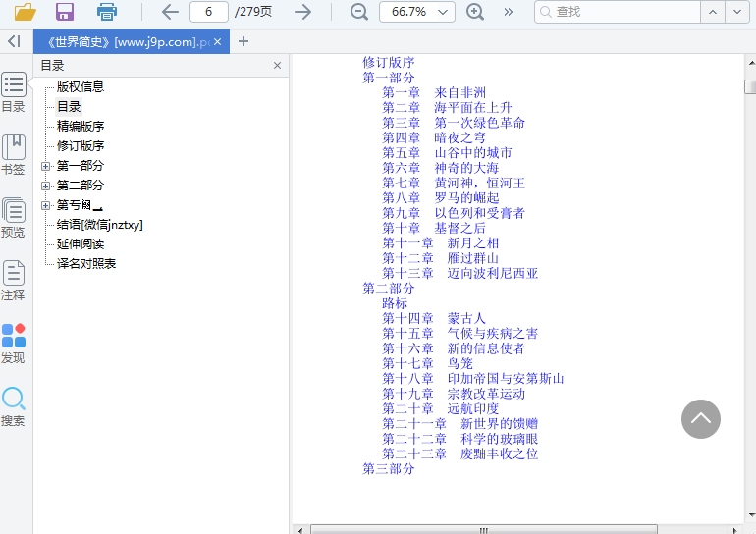The width and height of the screenshot is (756, 534).
Task: Open link 第十七章 鸟笼
Action: (428, 363)
